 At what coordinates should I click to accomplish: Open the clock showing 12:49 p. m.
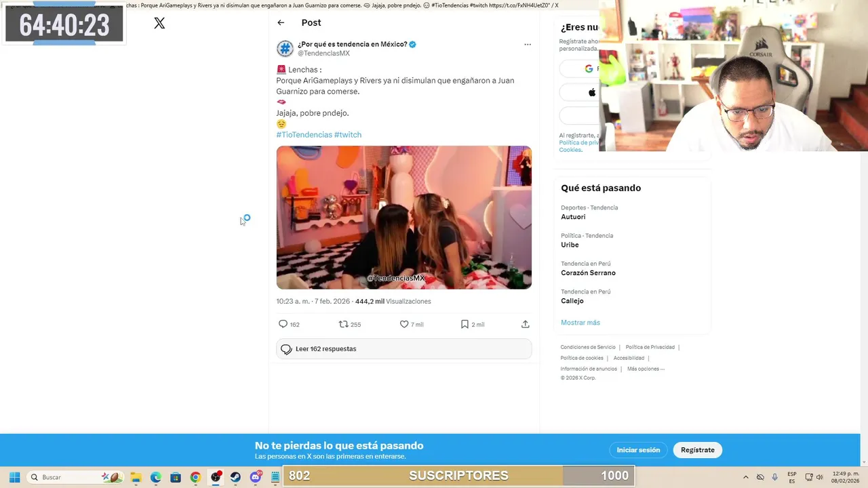845,477
